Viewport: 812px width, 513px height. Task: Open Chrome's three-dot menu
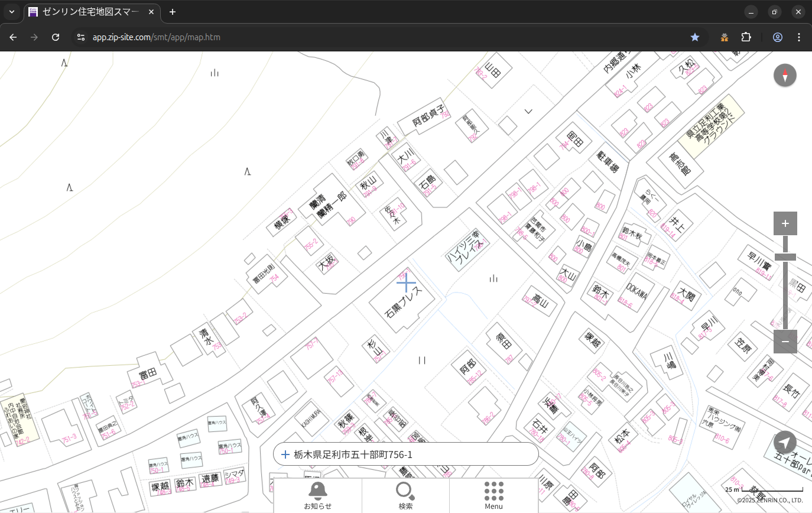(799, 37)
